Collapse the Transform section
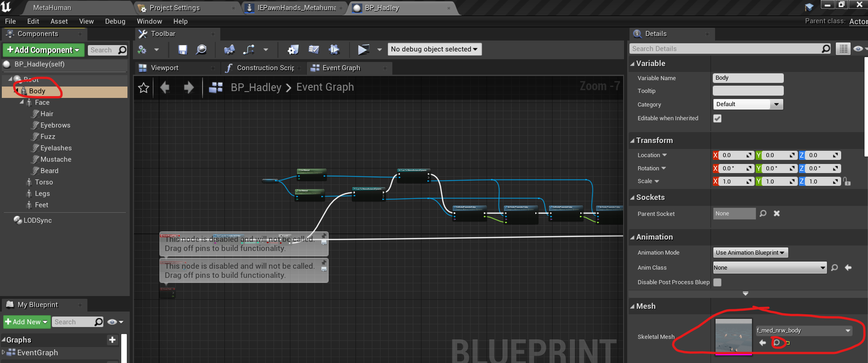Image resolution: width=868 pixels, height=363 pixels. (x=632, y=141)
